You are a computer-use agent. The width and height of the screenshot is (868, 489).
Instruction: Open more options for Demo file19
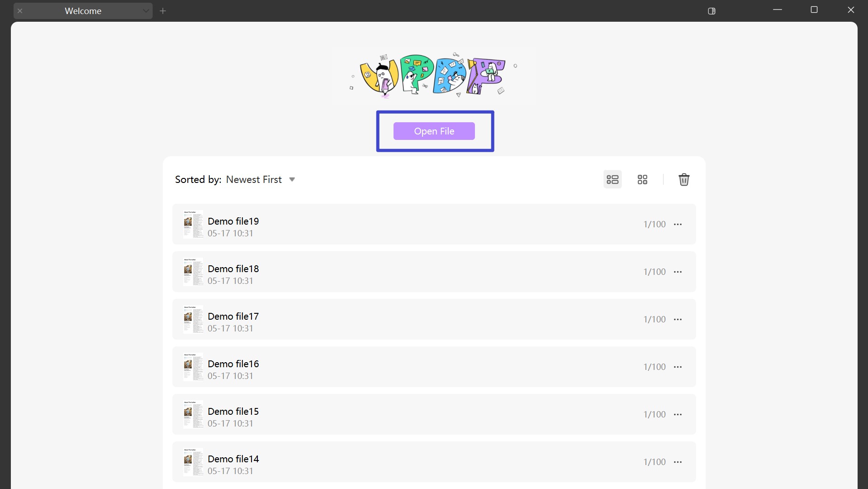678,224
